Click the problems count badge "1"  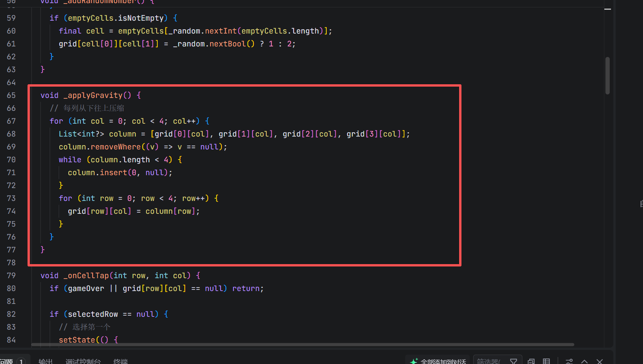pyautogui.click(x=21, y=361)
